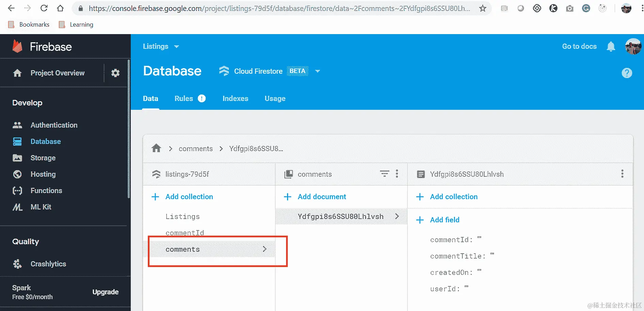Click the Authentication people icon
The width and height of the screenshot is (644, 311).
click(17, 125)
